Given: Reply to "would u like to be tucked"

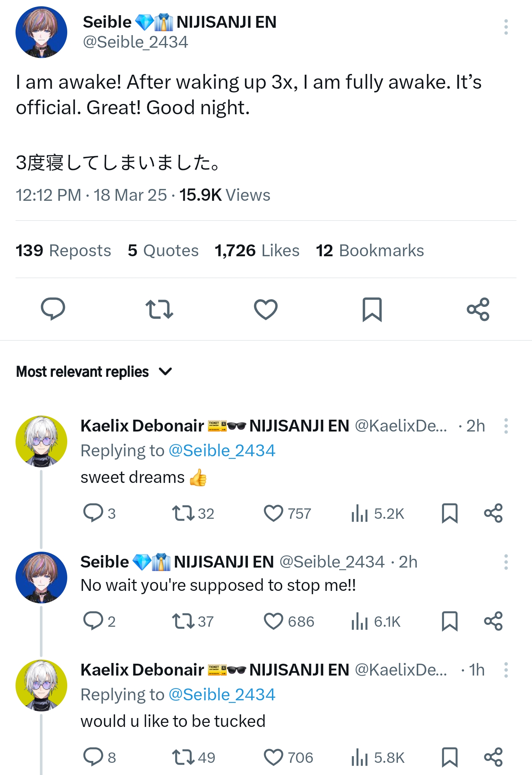Looking at the screenshot, I should click(93, 757).
